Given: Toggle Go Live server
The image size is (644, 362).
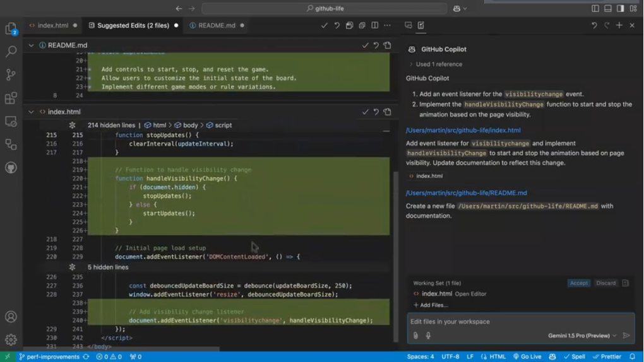Looking at the screenshot, I should 527,357.
